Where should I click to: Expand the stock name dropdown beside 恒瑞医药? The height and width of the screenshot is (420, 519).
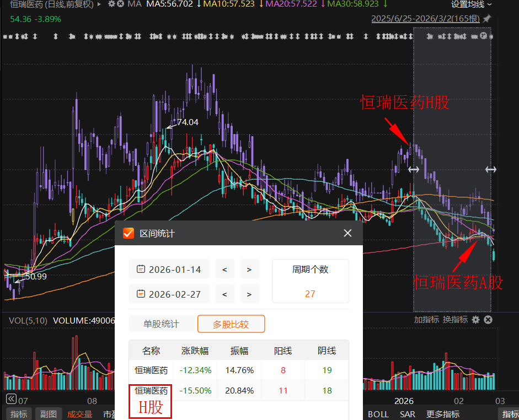(x=99, y=5)
